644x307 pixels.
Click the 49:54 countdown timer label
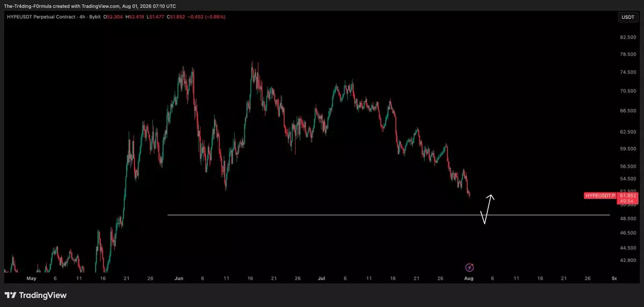tap(627, 201)
